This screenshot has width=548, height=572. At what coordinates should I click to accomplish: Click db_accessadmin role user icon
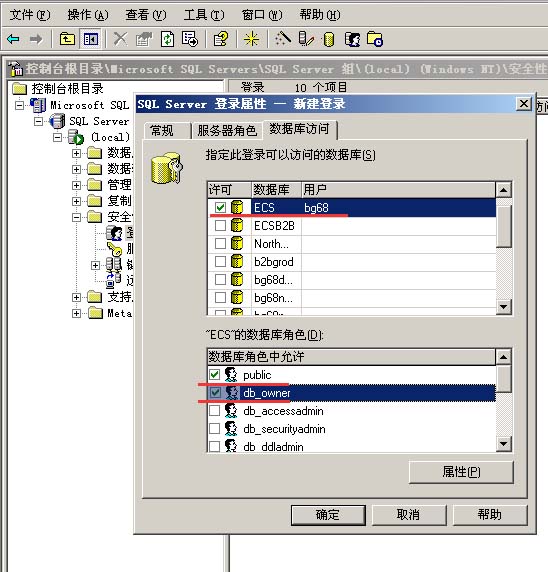[231, 411]
